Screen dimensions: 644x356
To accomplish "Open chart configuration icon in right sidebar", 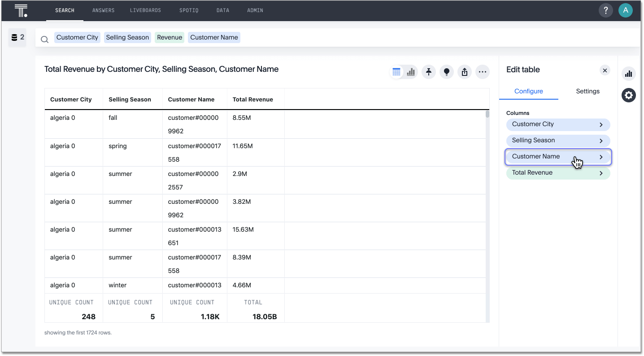I will 629,74.
